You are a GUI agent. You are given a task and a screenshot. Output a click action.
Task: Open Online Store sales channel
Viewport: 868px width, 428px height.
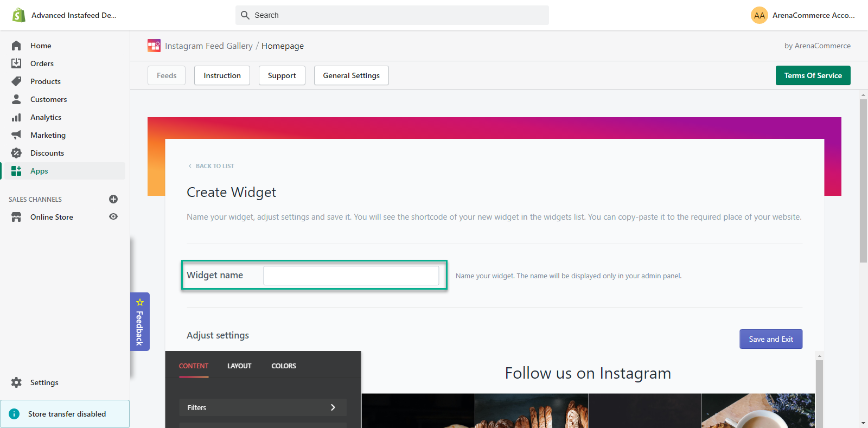point(52,217)
